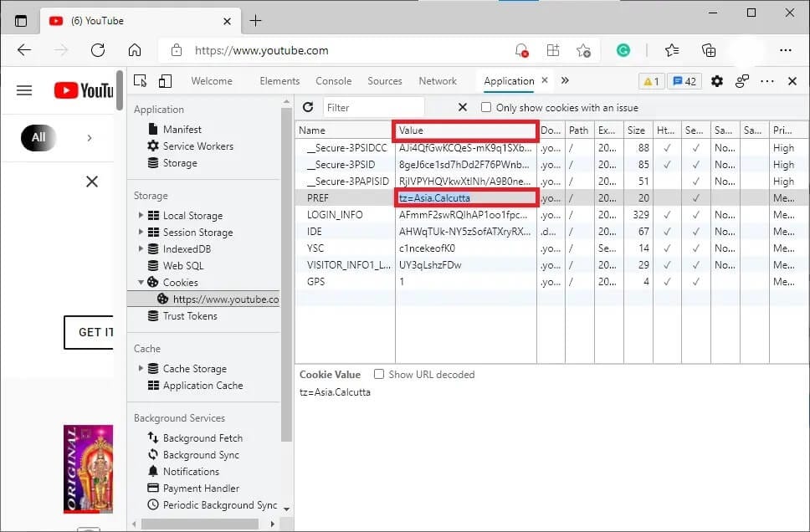Viewport: 810px width, 532px height.
Task: Open browser Settings and more menu
Action: [x=786, y=50]
